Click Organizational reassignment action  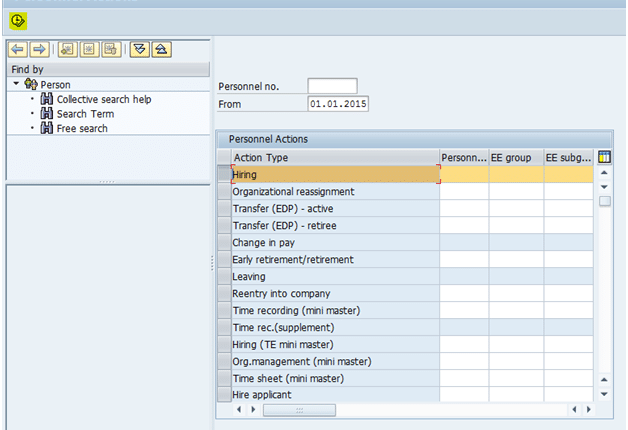(x=336, y=191)
